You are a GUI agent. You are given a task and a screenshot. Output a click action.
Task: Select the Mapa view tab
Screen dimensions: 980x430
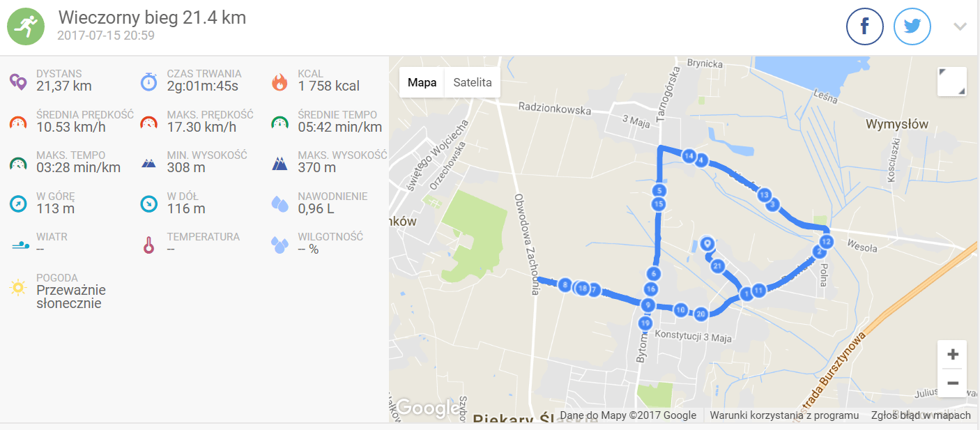[x=422, y=82]
